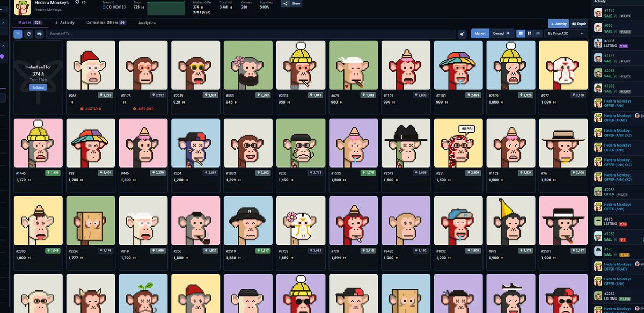Open the Analytics tab
Viewport: 644px width, 313px height.
147,23
